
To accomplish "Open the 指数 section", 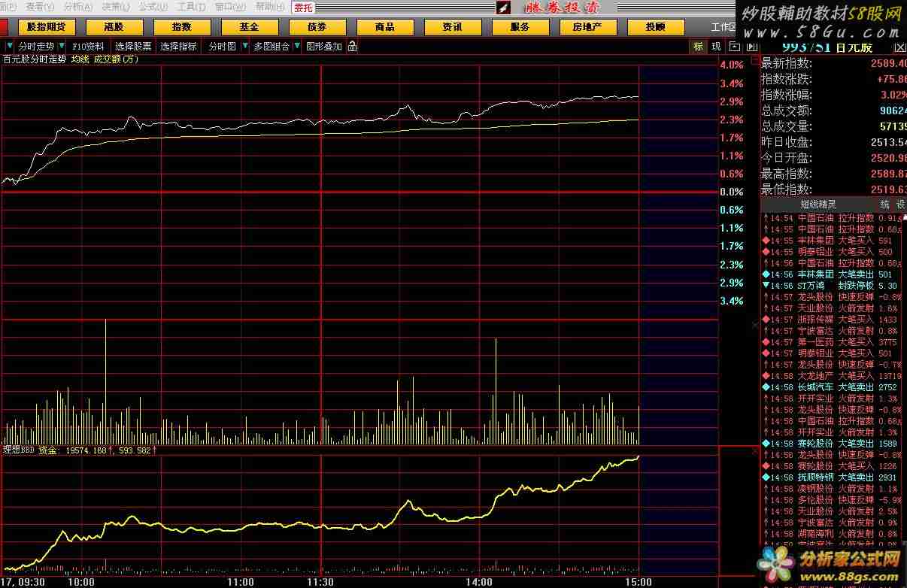I will (x=181, y=27).
